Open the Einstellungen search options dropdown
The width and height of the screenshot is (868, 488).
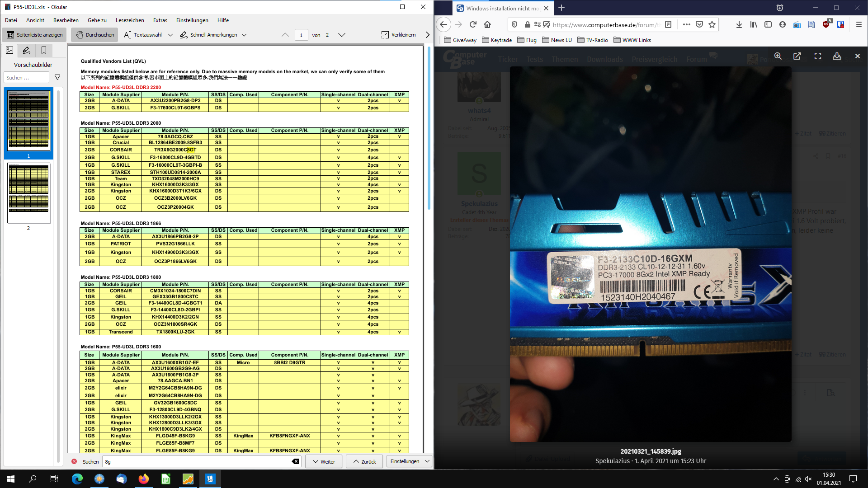coord(409,461)
